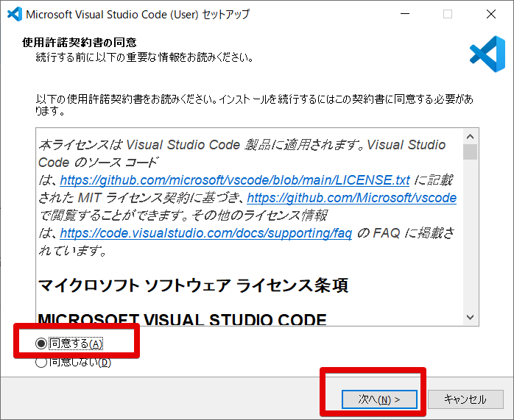Click the VS Code title bar icon

(x=15, y=14)
